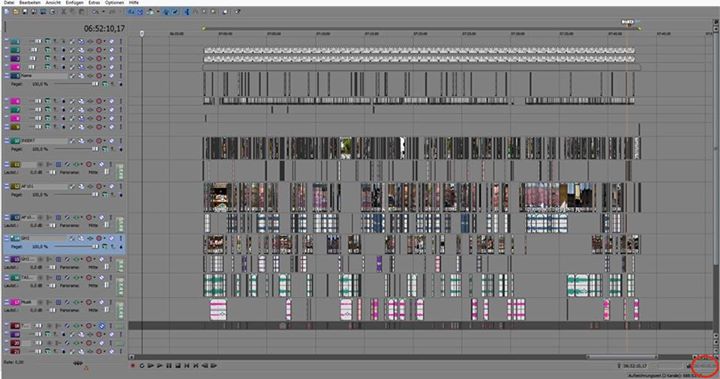This screenshot has width=720, height=379.
Task: Click the Cut scissors icon in toolbar
Action: (x=64, y=12)
